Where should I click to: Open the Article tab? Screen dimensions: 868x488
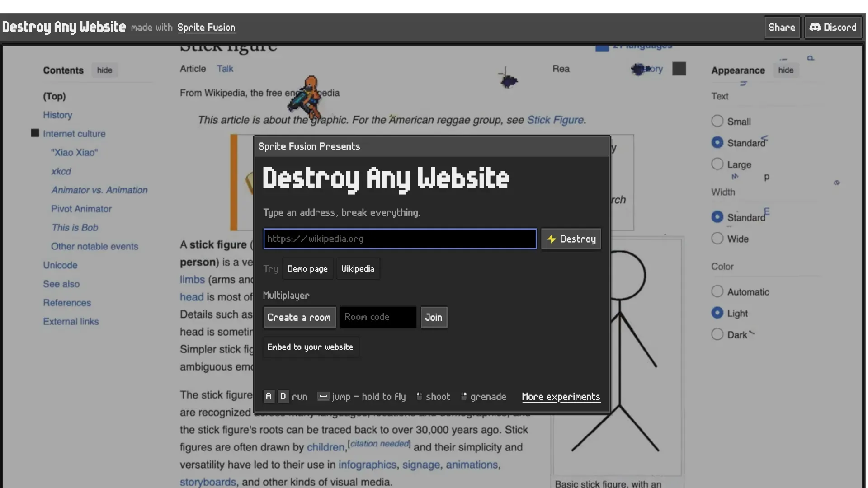193,69
